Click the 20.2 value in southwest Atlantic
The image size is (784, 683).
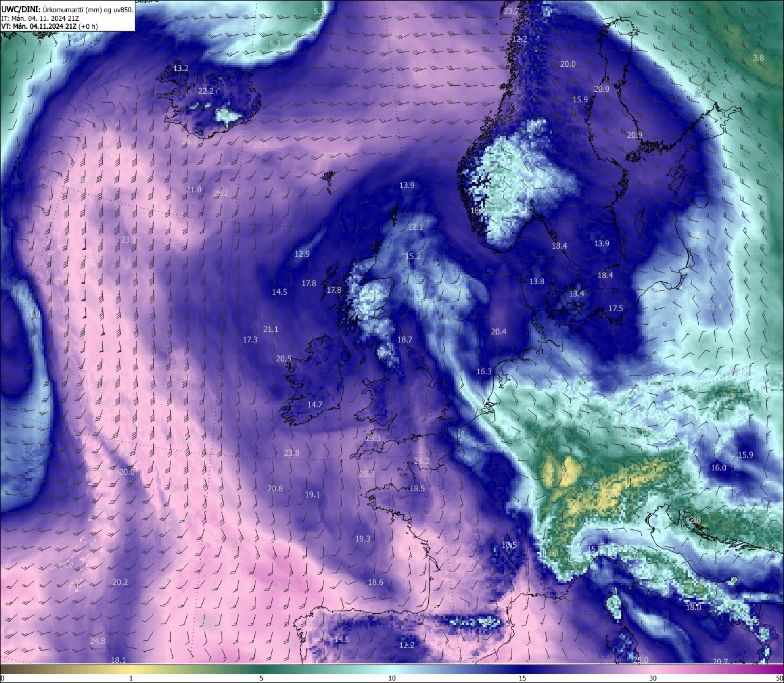[x=120, y=583]
